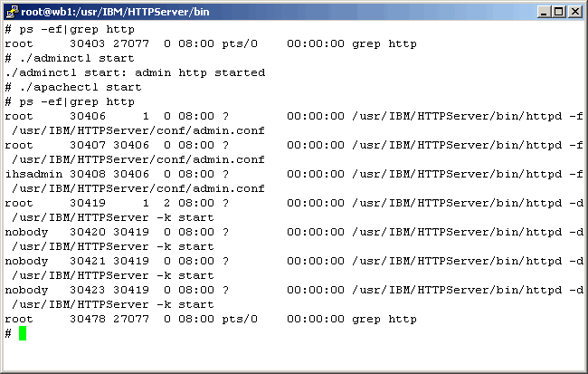Click the grep process line with PID 30403

pyautogui.click(x=210, y=43)
